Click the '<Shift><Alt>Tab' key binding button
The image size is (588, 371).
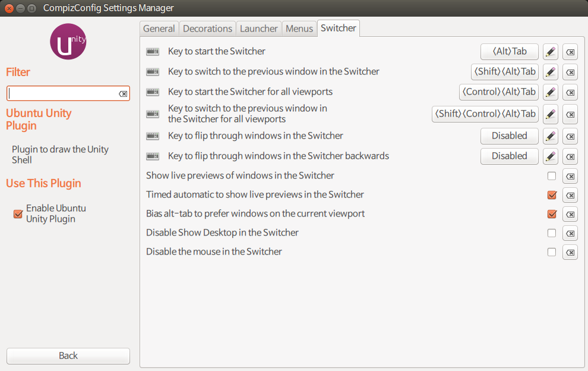(505, 72)
